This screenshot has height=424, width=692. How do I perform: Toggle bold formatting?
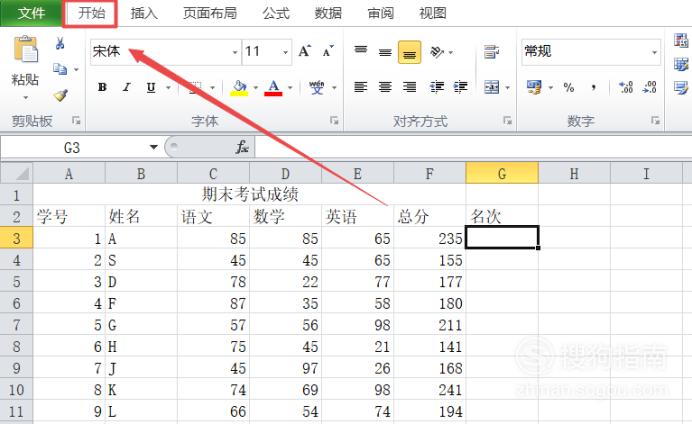[102, 87]
